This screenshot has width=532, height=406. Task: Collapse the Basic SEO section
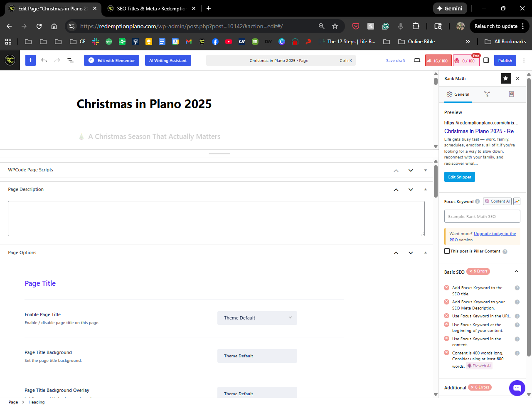click(x=516, y=272)
